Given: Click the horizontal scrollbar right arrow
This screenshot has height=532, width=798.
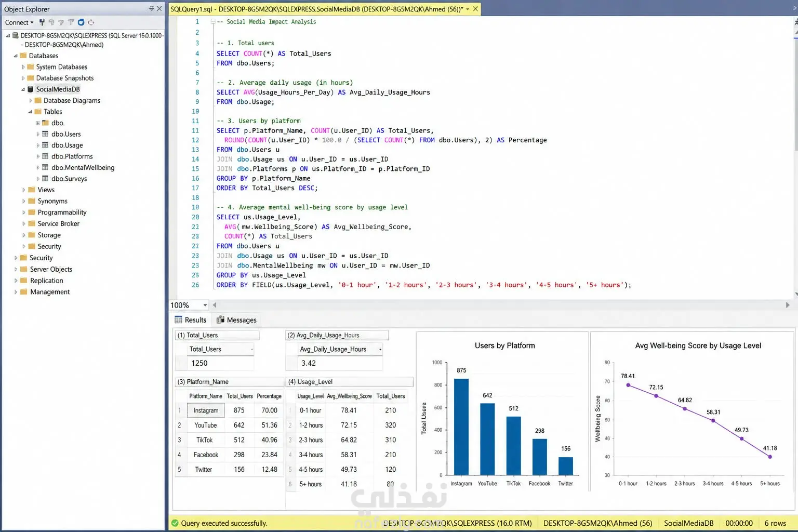Looking at the screenshot, I should point(788,305).
